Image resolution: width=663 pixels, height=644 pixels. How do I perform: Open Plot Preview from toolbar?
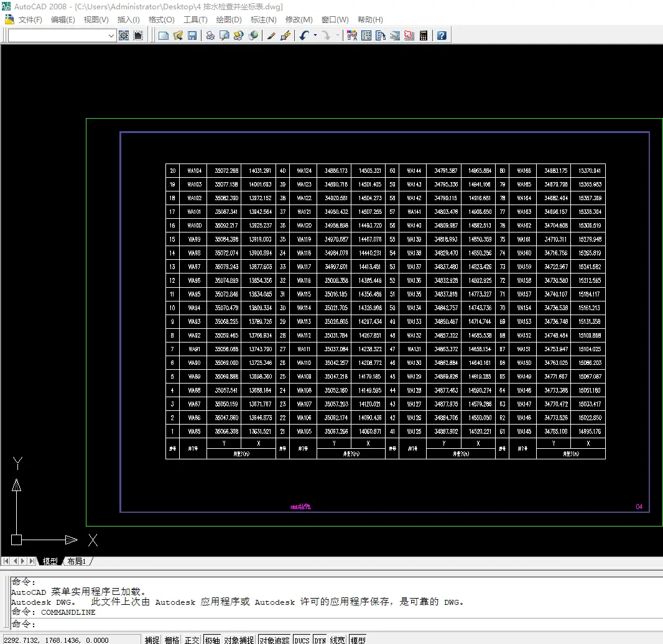pos(224,35)
